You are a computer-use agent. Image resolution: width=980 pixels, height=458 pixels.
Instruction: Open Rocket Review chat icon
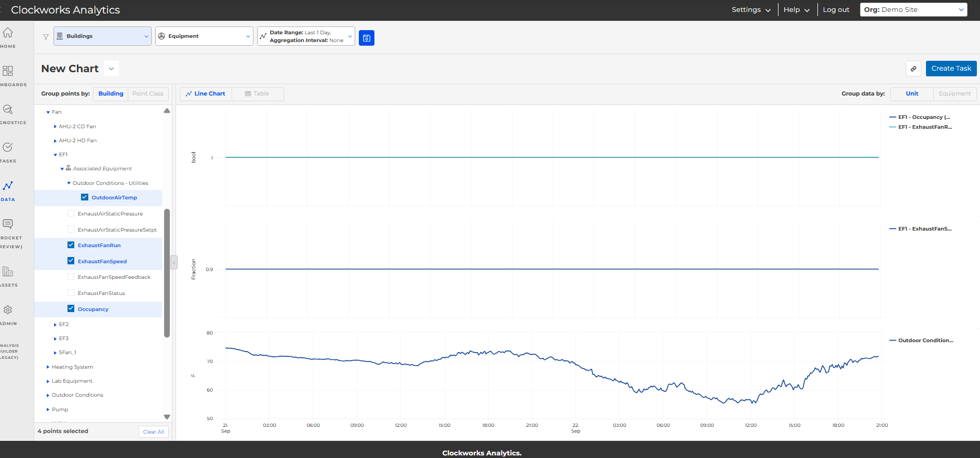[x=8, y=224]
